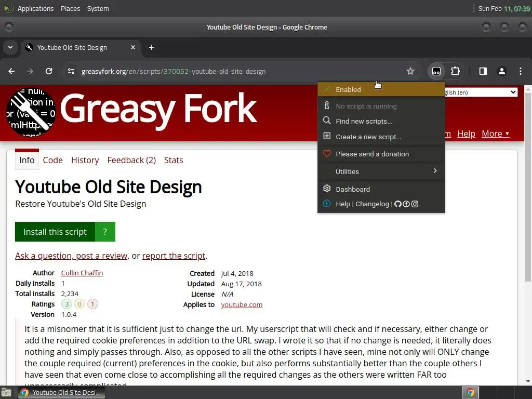This screenshot has height=399, width=532.
Task: Open Facebook icon in Tampermonkey popup
Action: pos(406,204)
